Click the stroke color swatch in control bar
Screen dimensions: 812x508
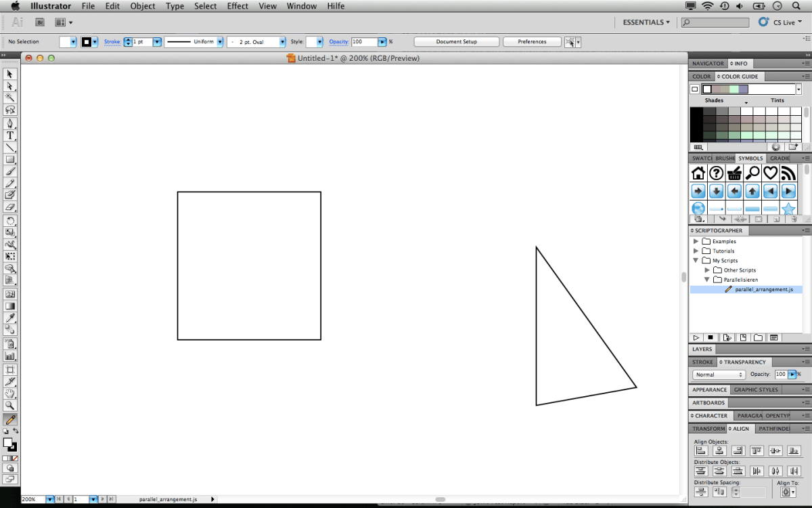(87, 42)
